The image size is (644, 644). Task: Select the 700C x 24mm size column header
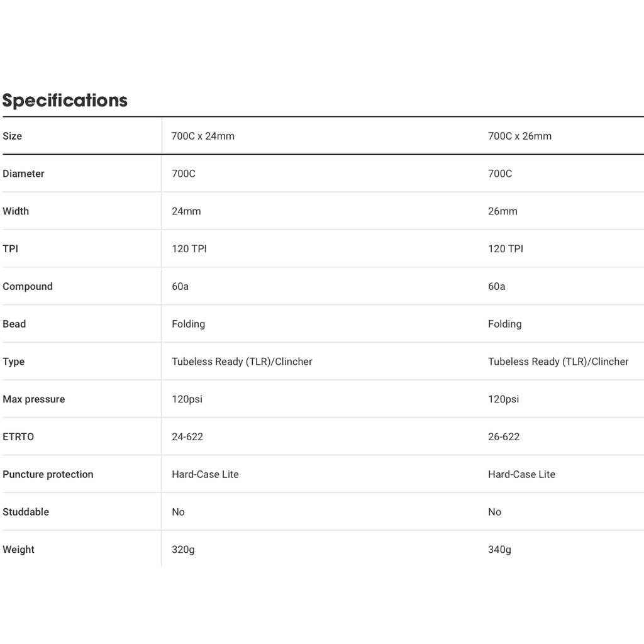[203, 136]
